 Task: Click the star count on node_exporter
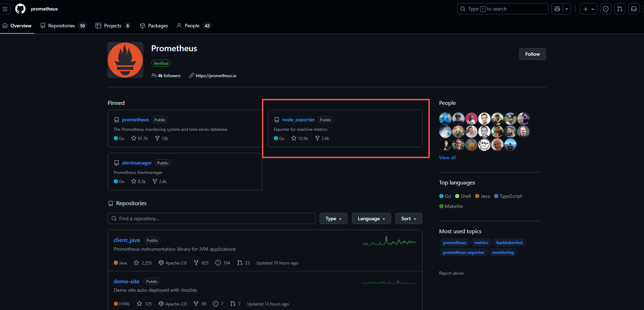[x=300, y=139]
